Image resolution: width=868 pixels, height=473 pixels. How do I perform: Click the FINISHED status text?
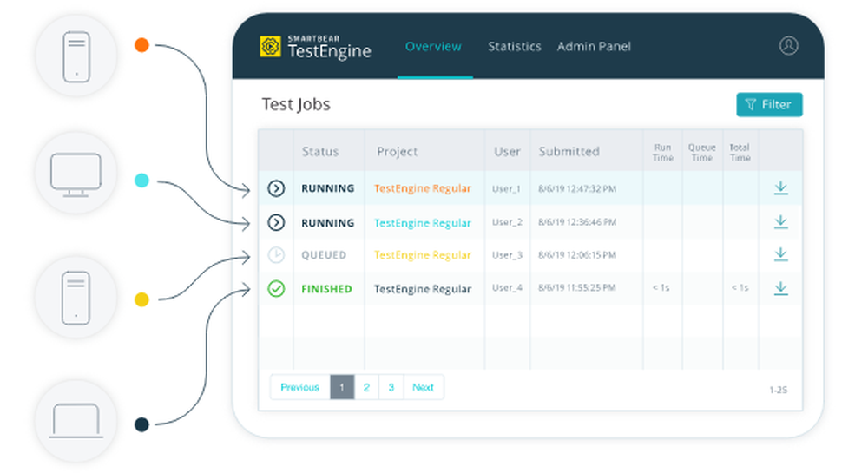tap(326, 289)
